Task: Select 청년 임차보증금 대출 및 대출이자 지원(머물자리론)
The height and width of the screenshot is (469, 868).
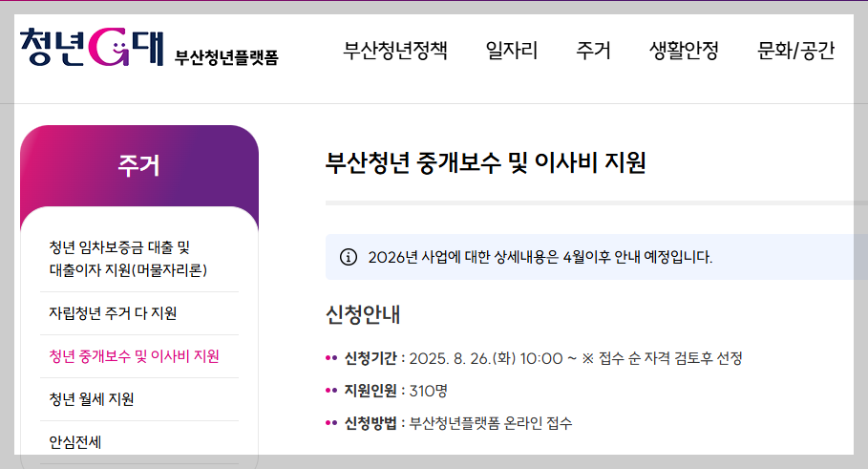Action: pos(128,259)
